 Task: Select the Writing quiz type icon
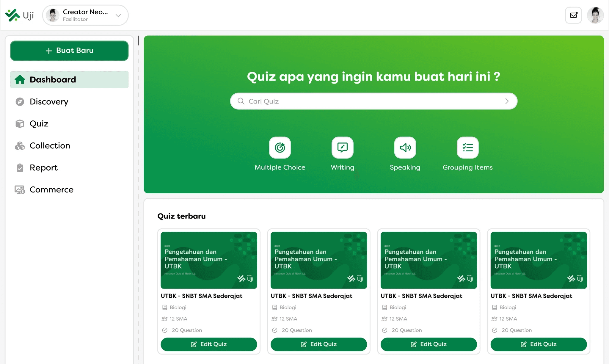tap(342, 148)
